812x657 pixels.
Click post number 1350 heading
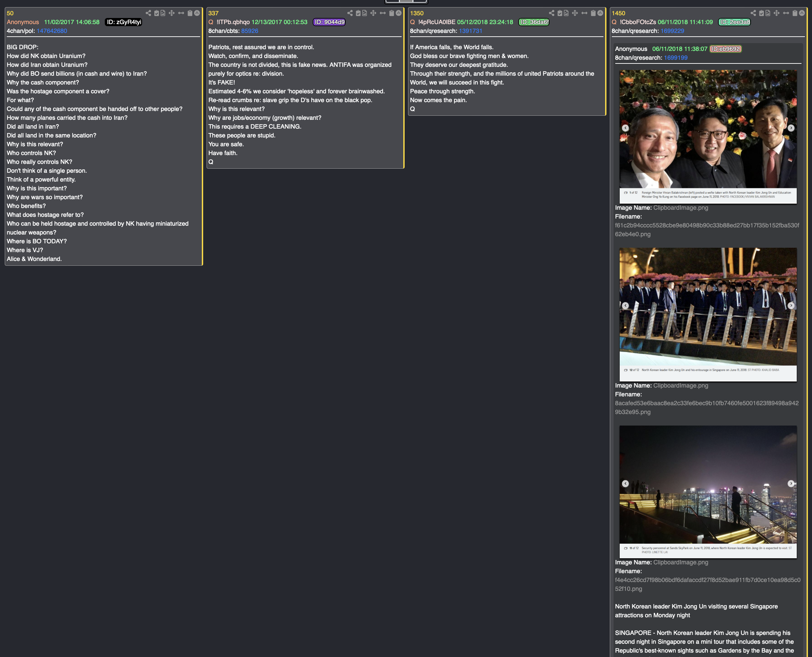[417, 13]
